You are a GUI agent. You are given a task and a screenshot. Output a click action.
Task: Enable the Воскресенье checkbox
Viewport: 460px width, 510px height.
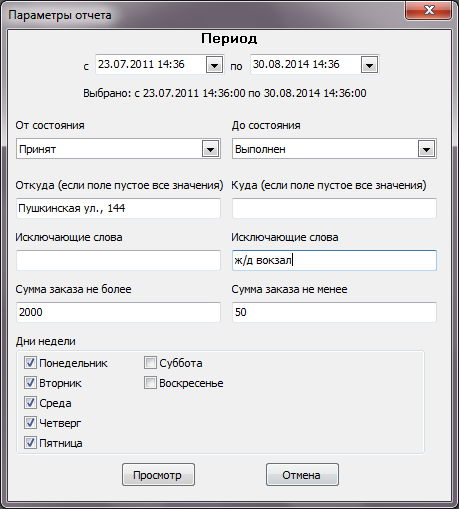tap(150, 383)
